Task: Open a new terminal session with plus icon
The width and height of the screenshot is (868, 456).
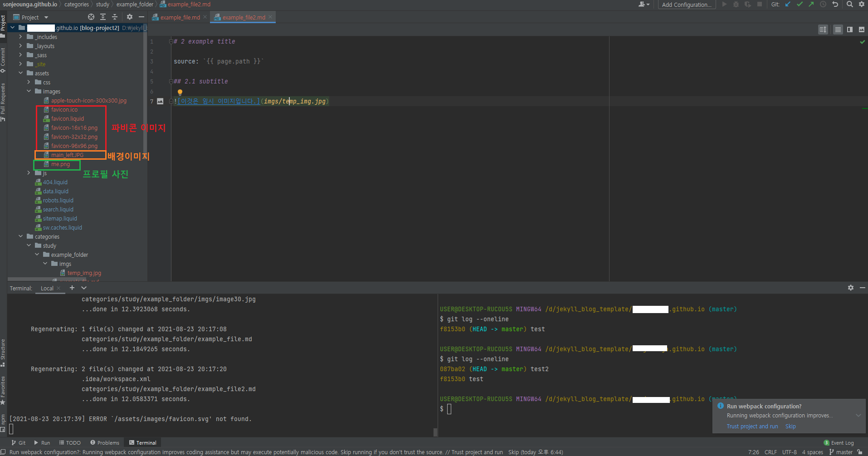Action: pyautogui.click(x=72, y=288)
